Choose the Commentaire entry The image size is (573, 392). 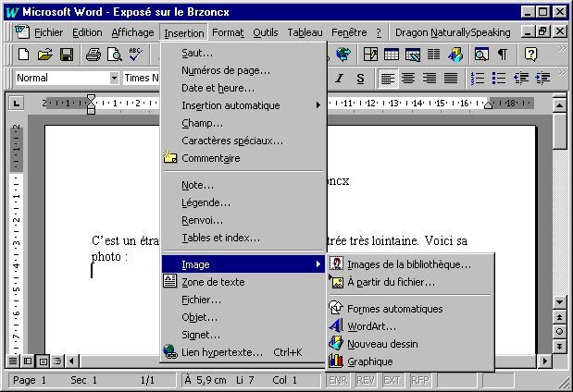pos(243,158)
